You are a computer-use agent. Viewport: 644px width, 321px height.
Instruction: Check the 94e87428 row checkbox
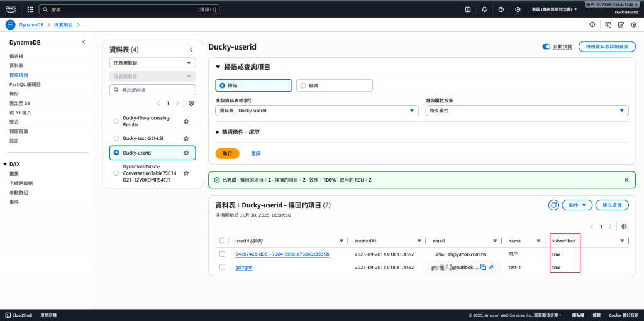[x=222, y=254]
